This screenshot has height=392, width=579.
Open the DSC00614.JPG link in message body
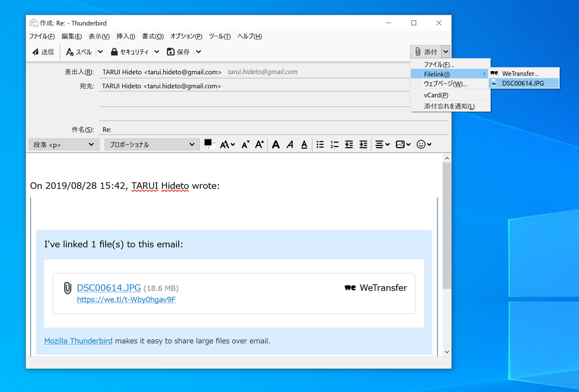pyautogui.click(x=109, y=287)
